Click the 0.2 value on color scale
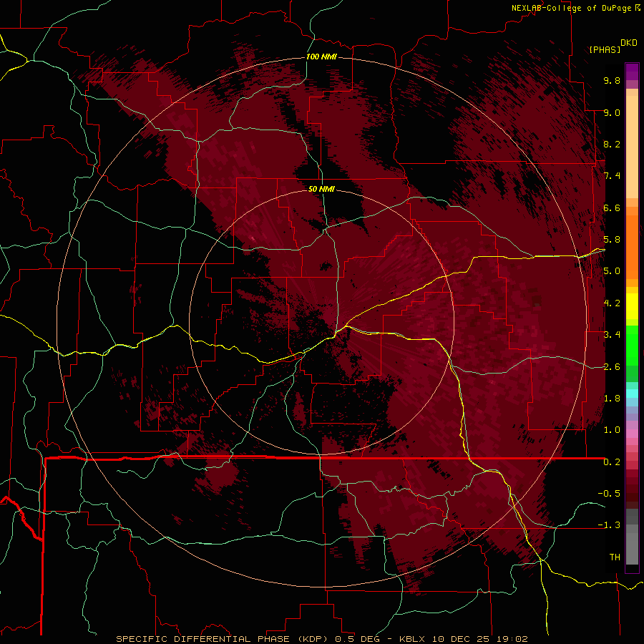 pyautogui.click(x=612, y=462)
